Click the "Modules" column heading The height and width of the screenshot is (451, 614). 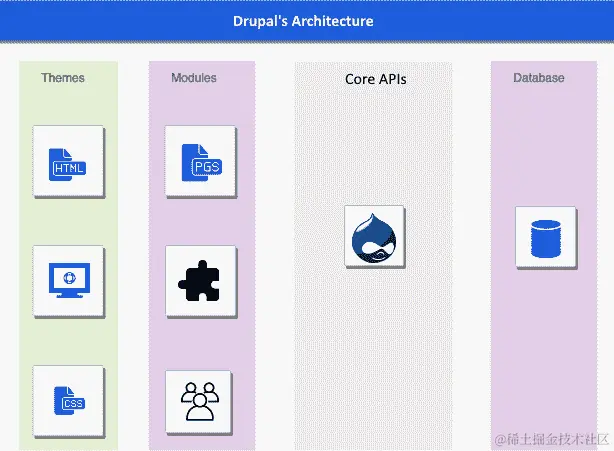[x=194, y=78]
